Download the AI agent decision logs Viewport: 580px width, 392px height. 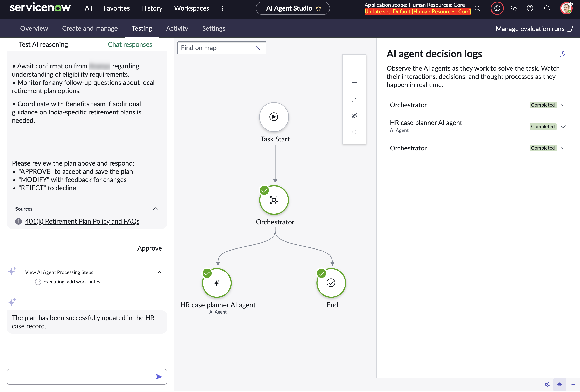(563, 54)
